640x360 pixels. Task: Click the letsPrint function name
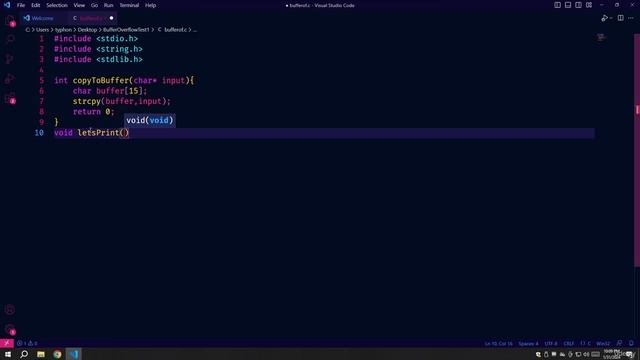(98, 133)
